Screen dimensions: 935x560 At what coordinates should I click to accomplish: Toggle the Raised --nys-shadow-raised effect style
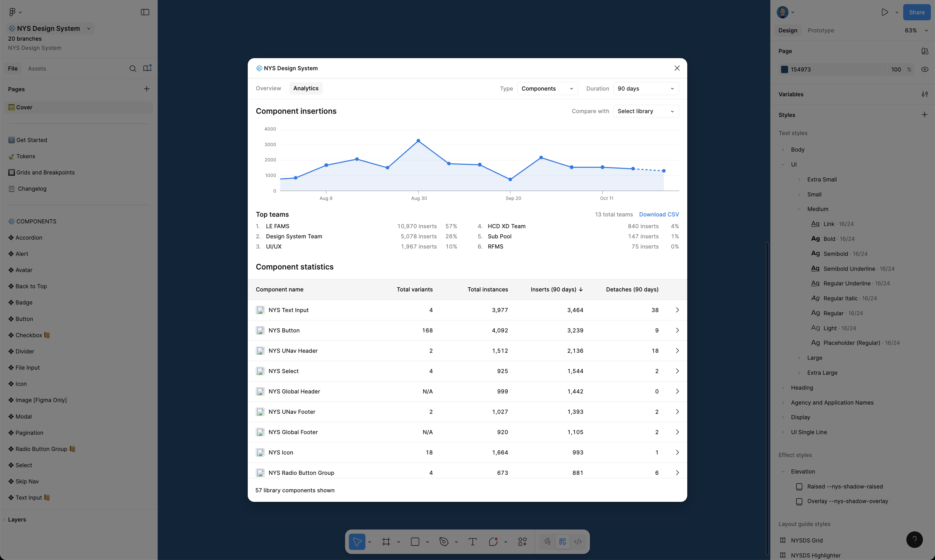[800, 486]
